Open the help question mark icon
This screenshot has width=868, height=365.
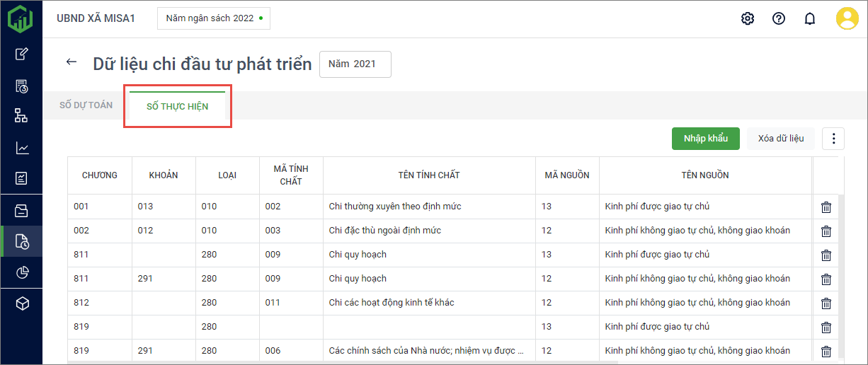779,18
